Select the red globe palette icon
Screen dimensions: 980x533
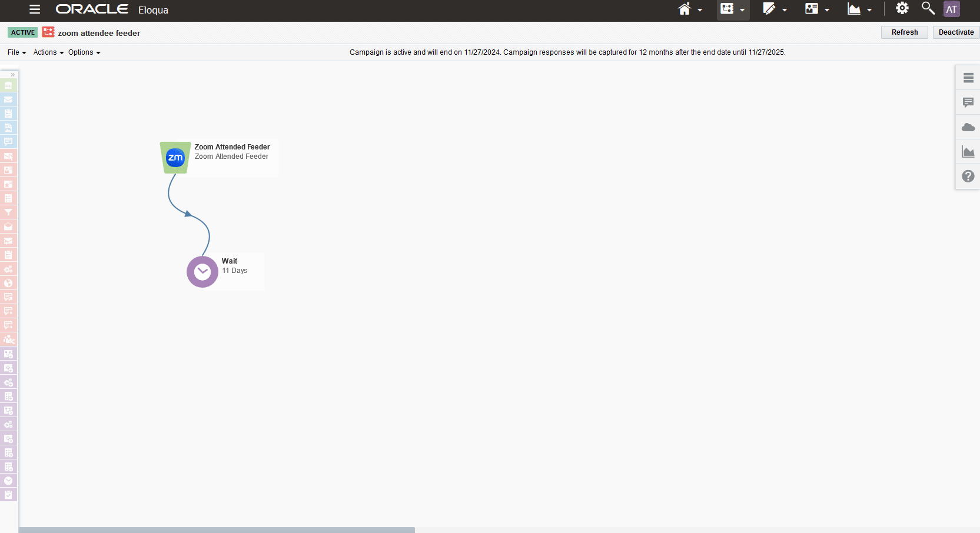(x=8, y=283)
